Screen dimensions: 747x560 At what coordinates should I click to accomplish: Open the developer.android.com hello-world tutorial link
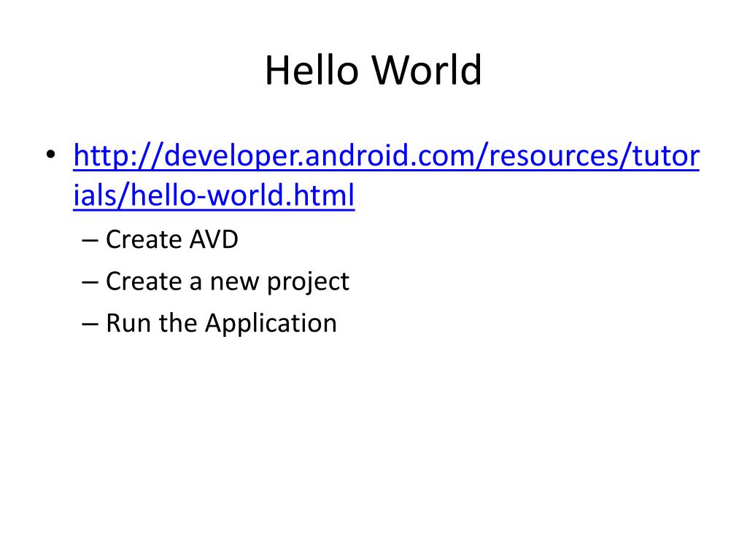click(x=386, y=175)
